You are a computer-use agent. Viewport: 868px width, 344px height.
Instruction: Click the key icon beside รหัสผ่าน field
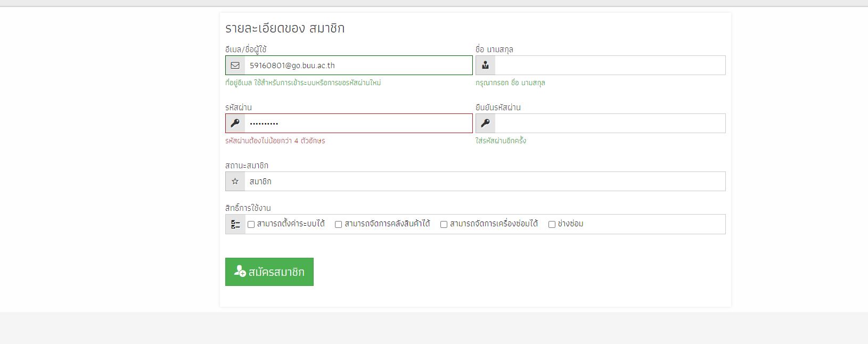(x=235, y=124)
